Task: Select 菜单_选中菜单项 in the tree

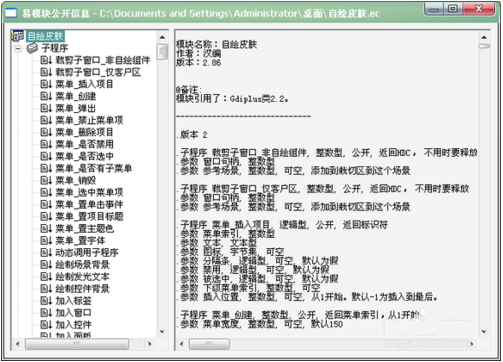Action: pos(89,192)
